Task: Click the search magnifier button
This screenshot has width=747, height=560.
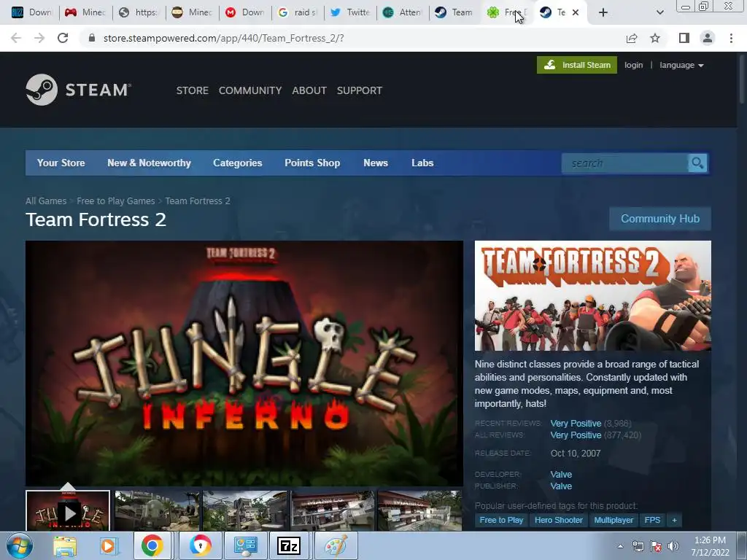Action: tap(697, 163)
